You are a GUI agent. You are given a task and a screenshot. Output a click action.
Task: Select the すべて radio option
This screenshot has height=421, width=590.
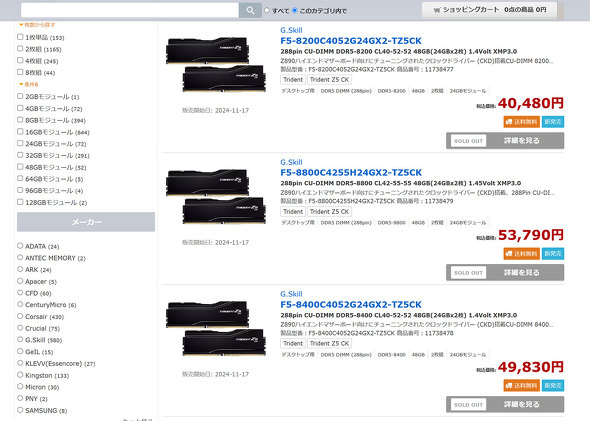point(267,11)
